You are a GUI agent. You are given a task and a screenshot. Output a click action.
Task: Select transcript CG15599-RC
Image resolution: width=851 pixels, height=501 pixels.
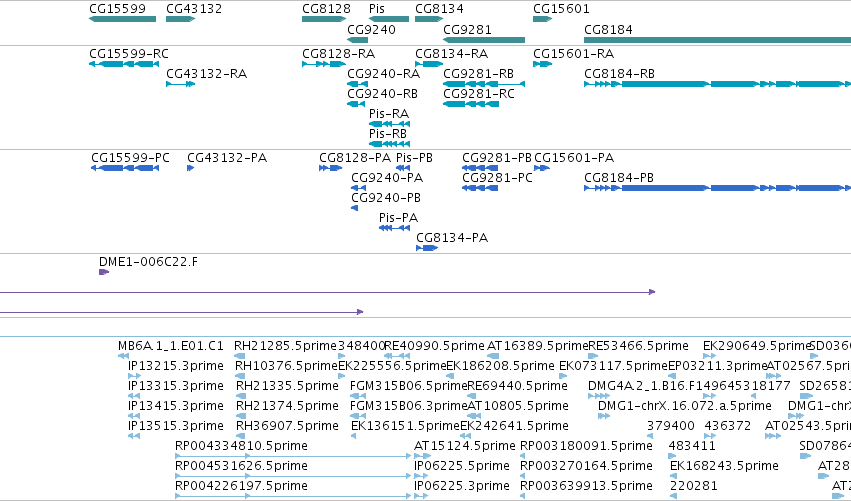124,64
